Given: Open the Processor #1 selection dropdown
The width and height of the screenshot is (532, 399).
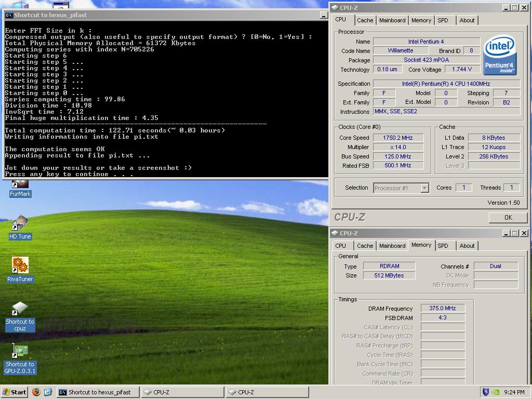Looking at the screenshot, I should click(x=425, y=188).
